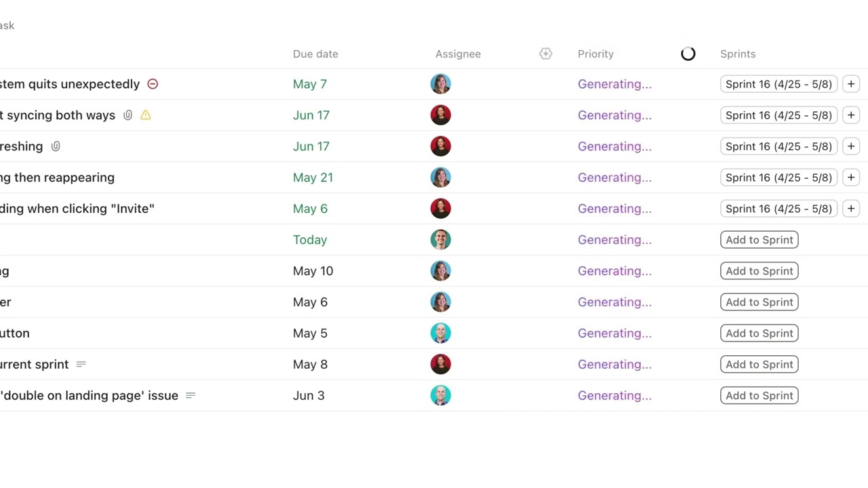Open the description icon on 'current sprint' task

[x=81, y=365]
